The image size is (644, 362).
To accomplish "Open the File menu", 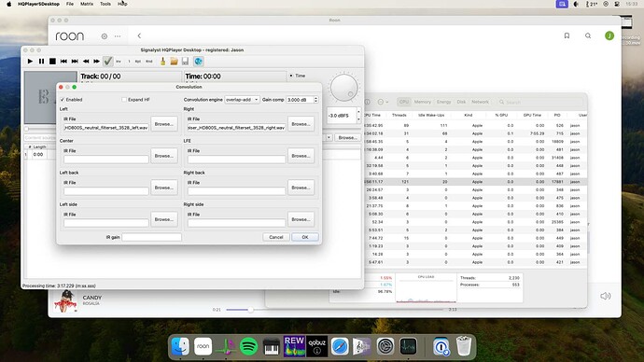I will (x=70, y=4).
